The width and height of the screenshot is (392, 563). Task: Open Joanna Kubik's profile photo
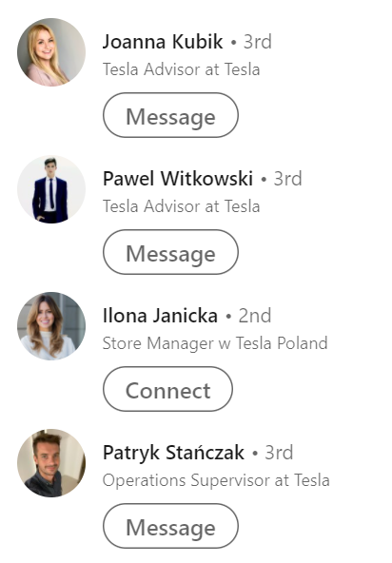[x=51, y=52]
